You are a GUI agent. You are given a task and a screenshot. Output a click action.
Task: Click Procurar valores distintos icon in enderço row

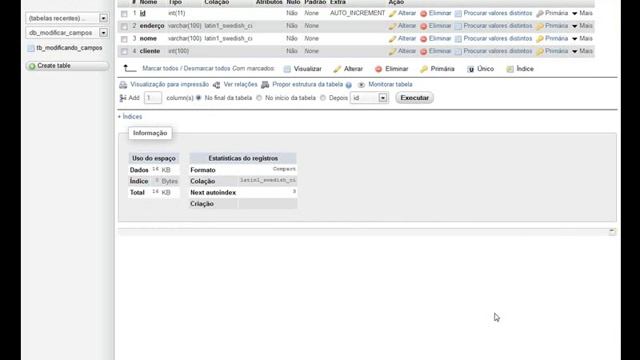458,27
